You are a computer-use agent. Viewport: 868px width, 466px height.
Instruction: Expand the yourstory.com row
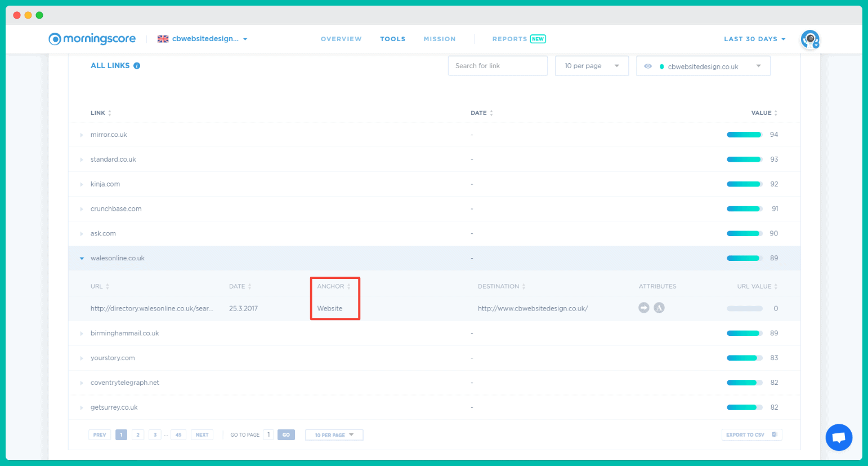(82, 358)
